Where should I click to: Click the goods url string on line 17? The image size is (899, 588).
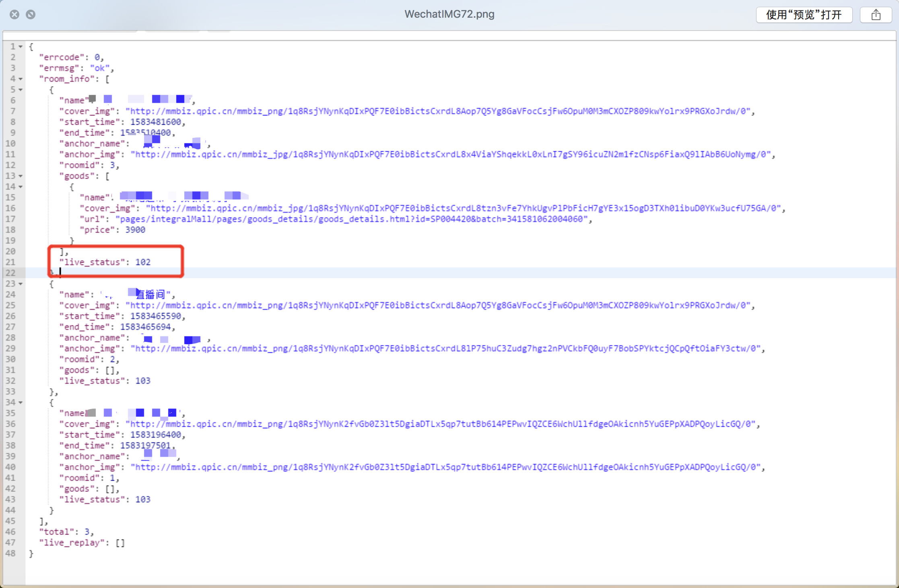tap(351, 219)
